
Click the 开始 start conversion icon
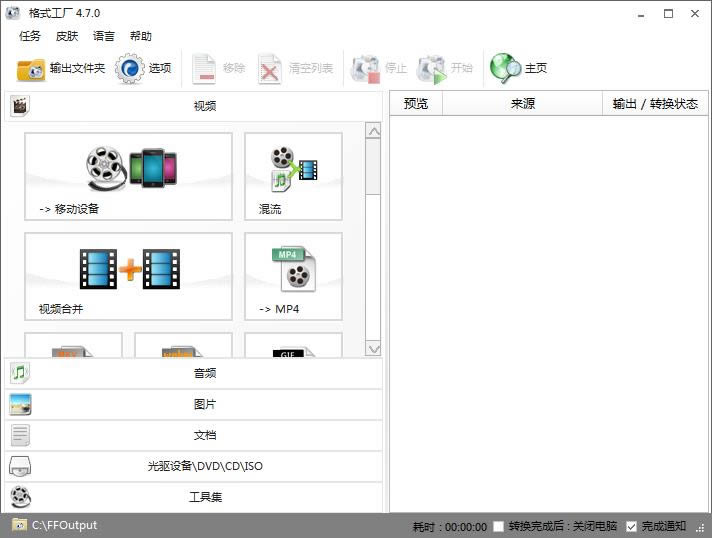[431, 69]
